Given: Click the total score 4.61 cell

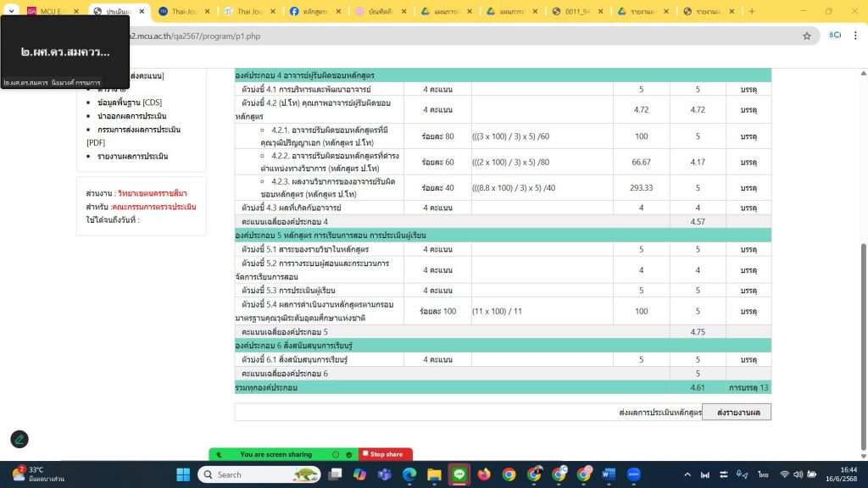Looking at the screenshot, I should pos(698,387).
